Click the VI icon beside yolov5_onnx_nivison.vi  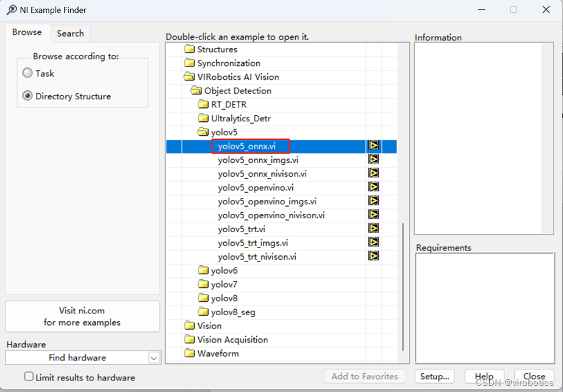[x=373, y=173]
